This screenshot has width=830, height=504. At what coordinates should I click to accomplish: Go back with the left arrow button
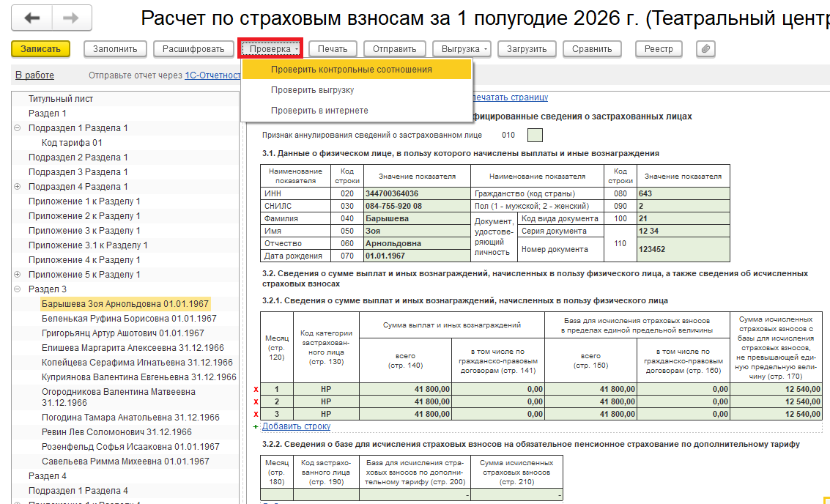(32, 18)
